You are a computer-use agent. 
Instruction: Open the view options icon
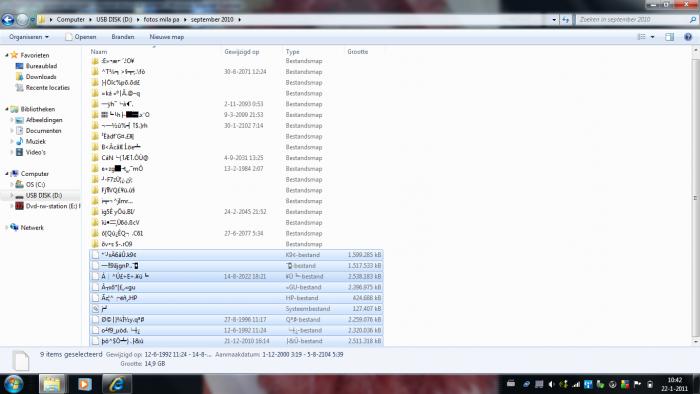(x=642, y=37)
